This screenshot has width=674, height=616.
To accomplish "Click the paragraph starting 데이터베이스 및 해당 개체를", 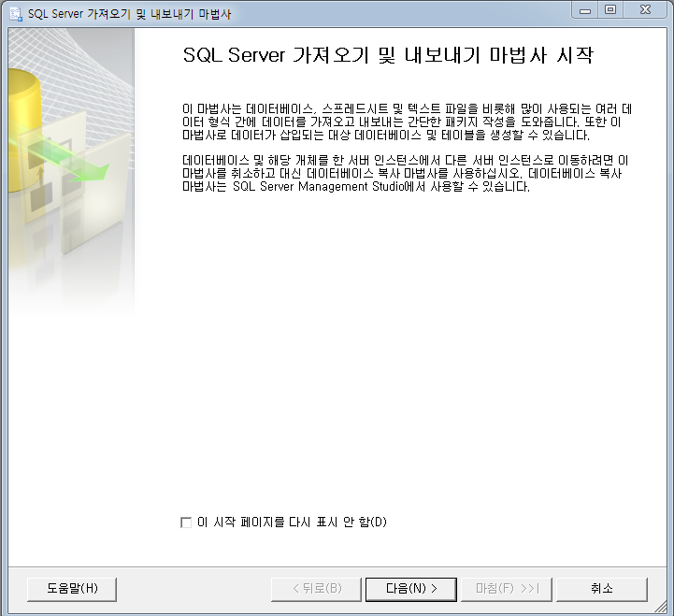I will pyautogui.click(x=406, y=174).
